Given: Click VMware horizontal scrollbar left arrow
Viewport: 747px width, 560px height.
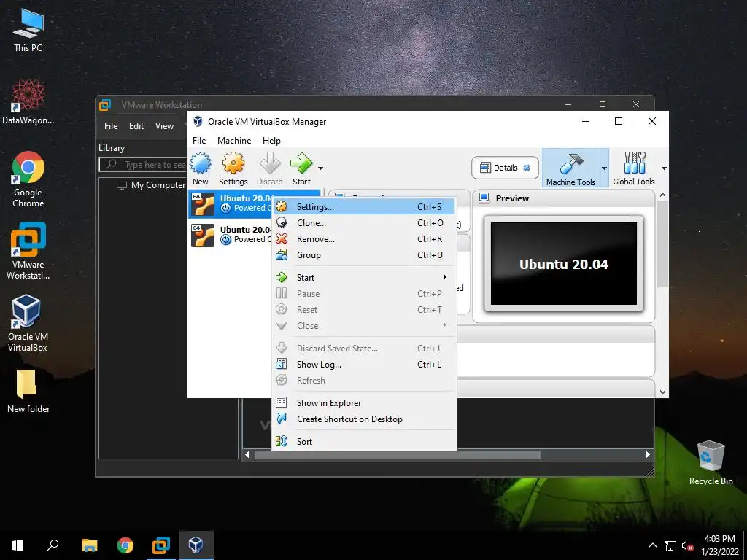Looking at the screenshot, I should pyautogui.click(x=247, y=455).
